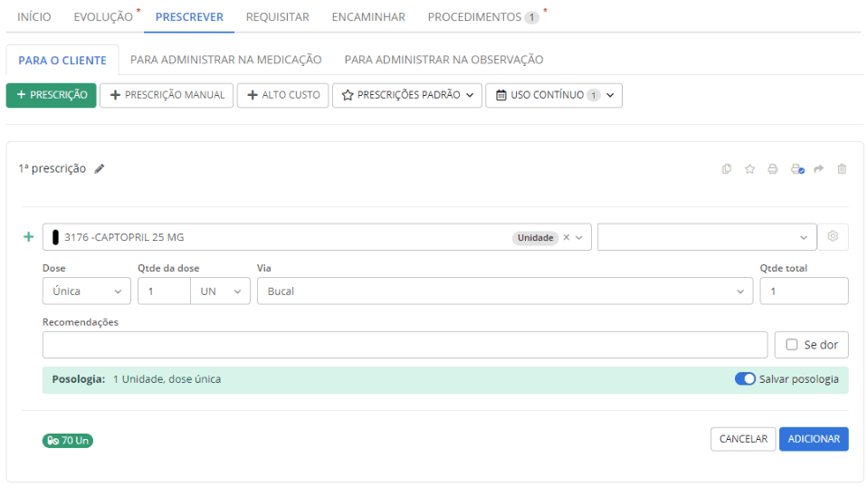Open the Requisitar tab
868x487 pixels.
[277, 17]
